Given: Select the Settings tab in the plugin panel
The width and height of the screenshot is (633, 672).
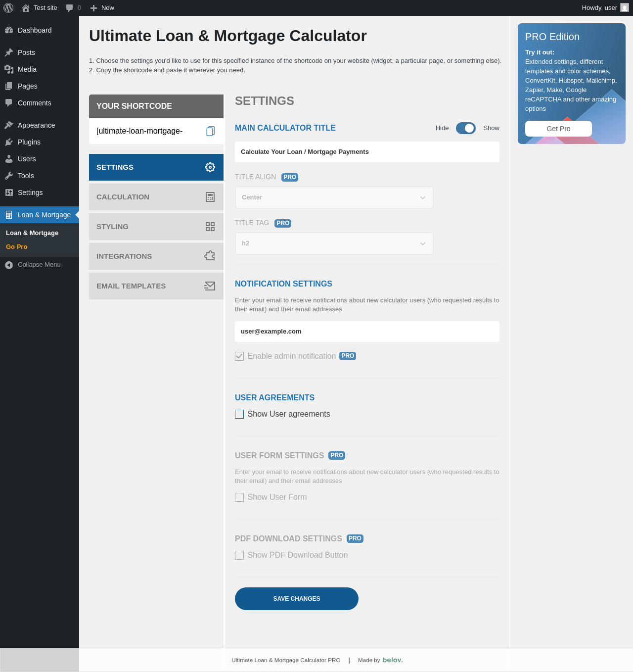Looking at the screenshot, I should coord(156,167).
